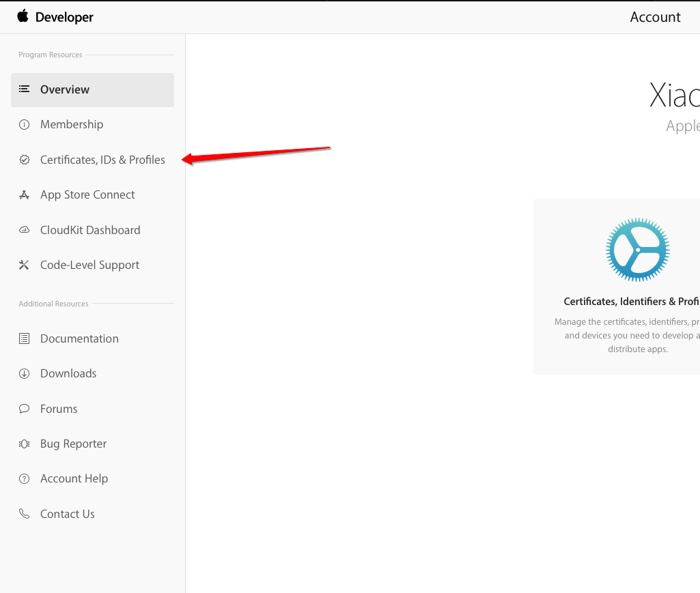700x593 pixels.
Task: Select Certificates, IDs & Profiles
Action: point(102,160)
